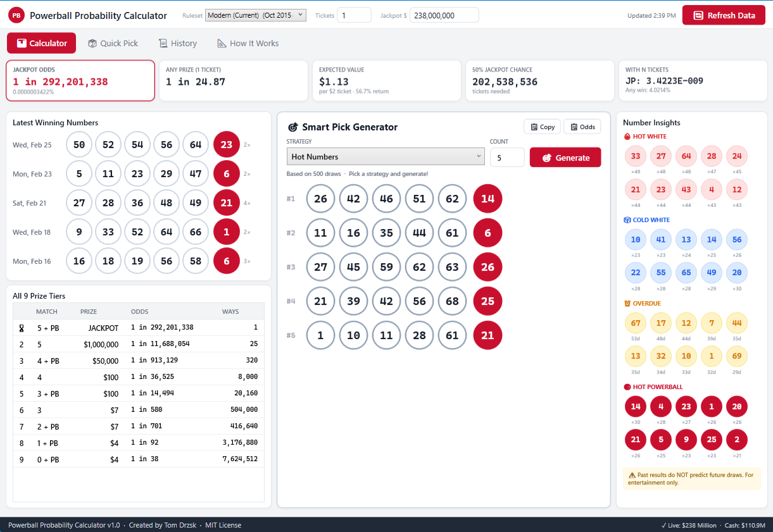Click white ball 50 in Feb 25 draw

pyautogui.click(x=79, y=144)
